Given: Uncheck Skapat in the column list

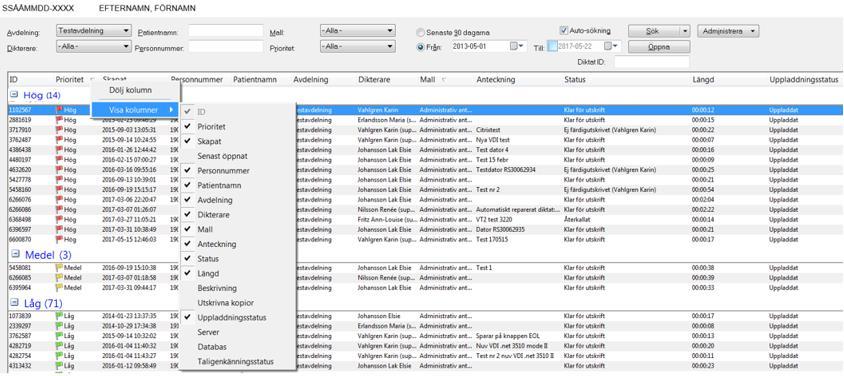Looking at the screenshot, I should (x=187, y=141).
